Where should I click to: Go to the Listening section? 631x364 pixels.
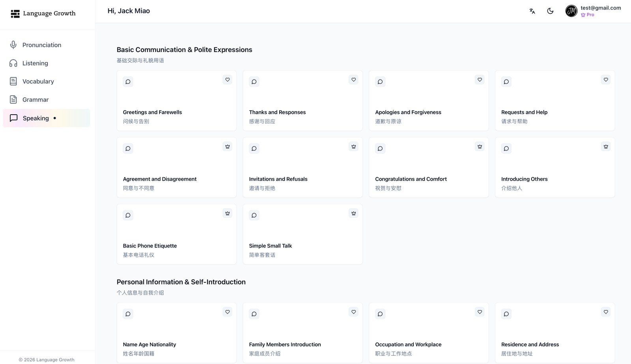point(35,63)
